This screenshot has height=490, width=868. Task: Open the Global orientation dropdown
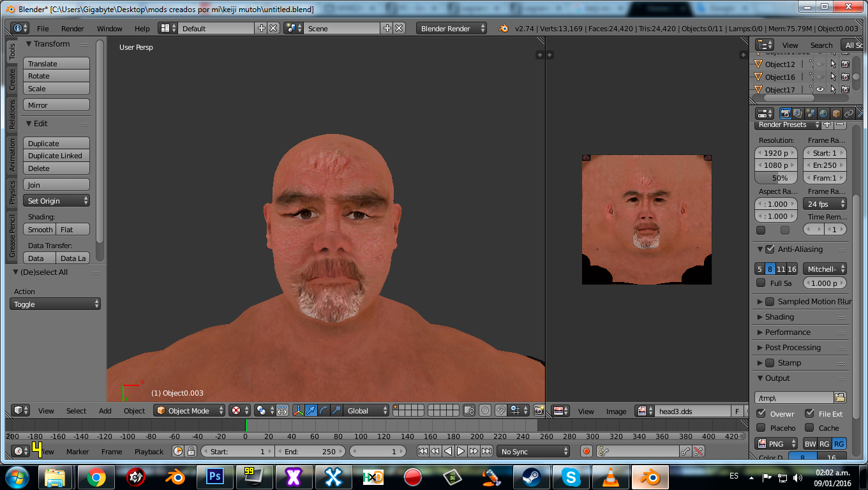pyautogui.click(x=366, y=411)
